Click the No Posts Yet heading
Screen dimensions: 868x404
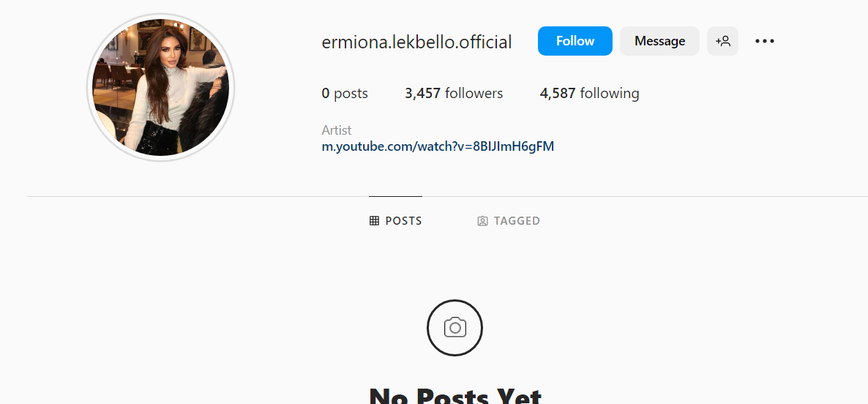455,395
